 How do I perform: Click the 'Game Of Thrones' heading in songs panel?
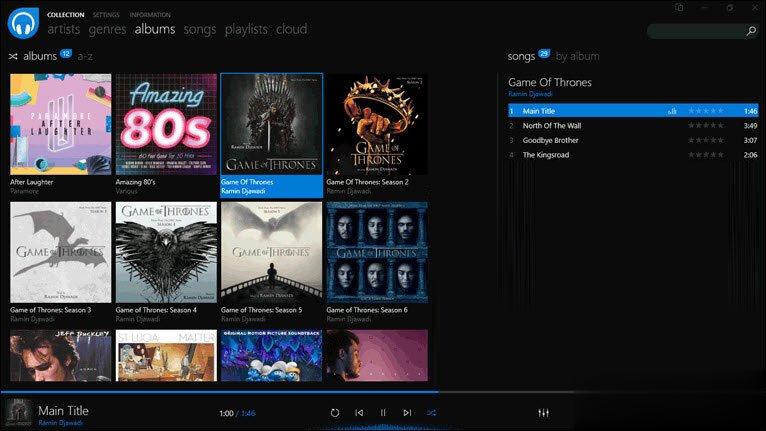coord(550,82)
